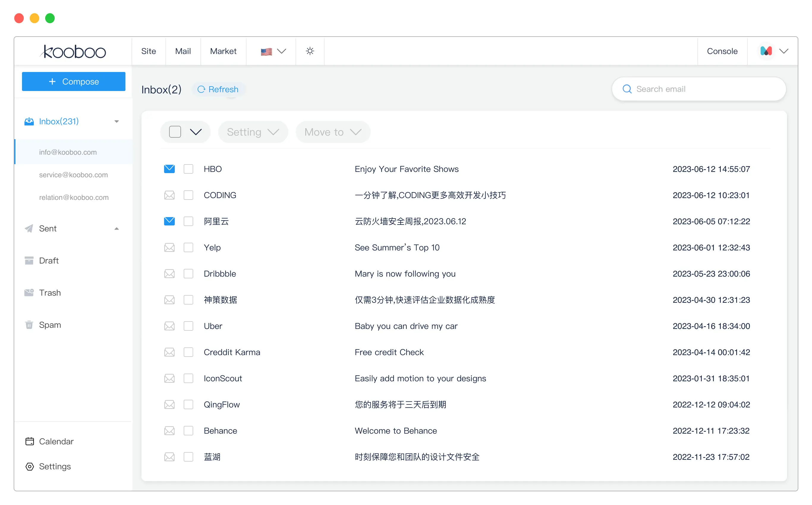This screenshot has width=812, height=505.
Task: Click the Compose button
Action: tap(73, 81)
